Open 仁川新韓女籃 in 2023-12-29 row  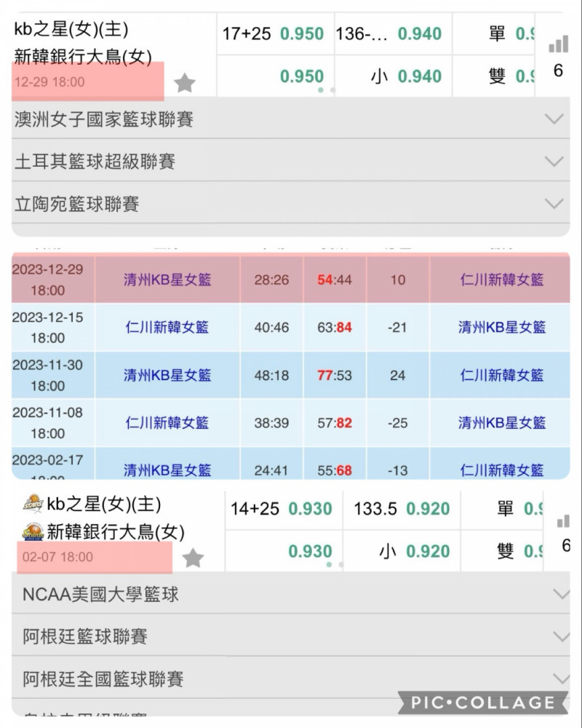tap(502, 280)
